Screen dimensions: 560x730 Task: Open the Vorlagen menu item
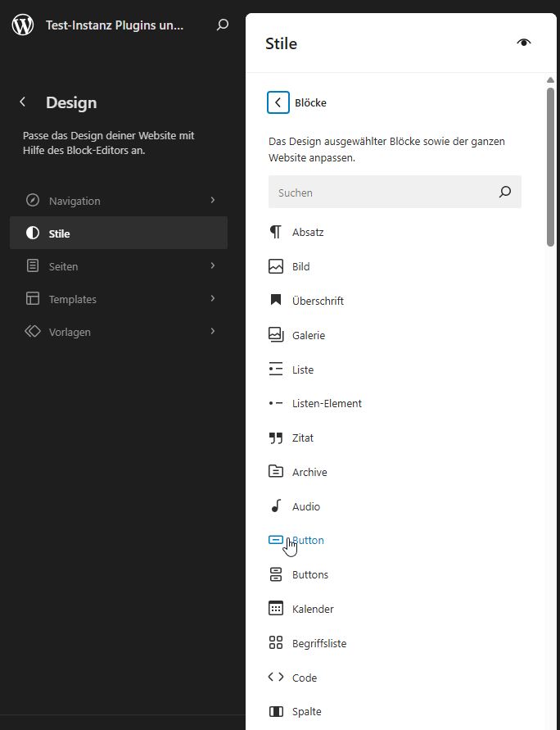(x=119, y=332)
